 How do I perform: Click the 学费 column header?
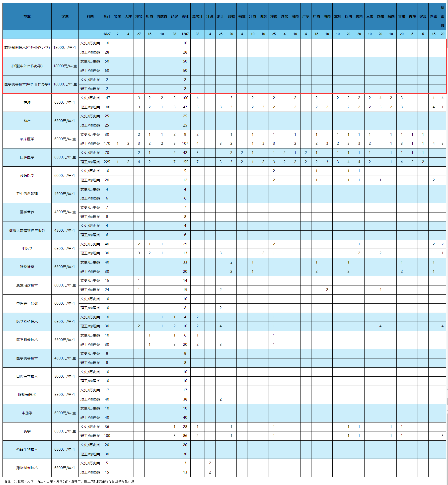pyautogui.click(x=65, y=16)
